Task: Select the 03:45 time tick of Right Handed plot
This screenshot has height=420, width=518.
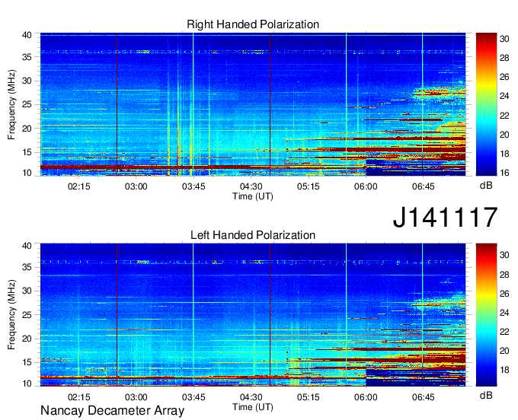Action: click(193, 186)
